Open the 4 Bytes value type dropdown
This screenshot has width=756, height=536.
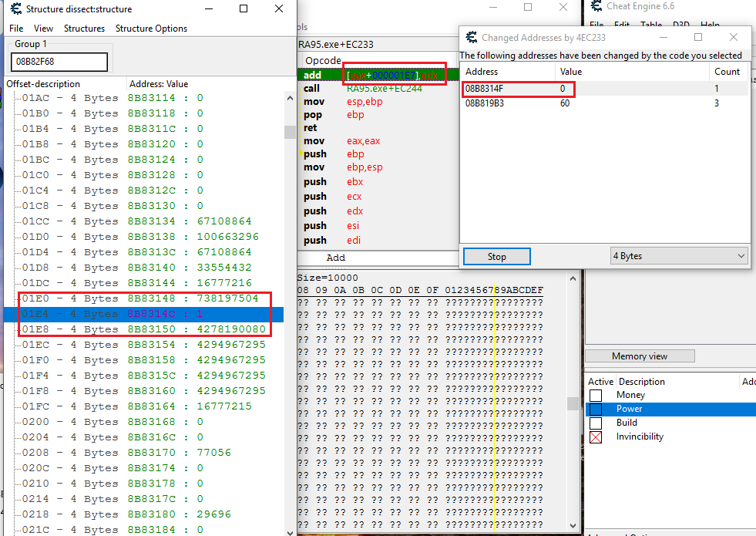[679, 256]
